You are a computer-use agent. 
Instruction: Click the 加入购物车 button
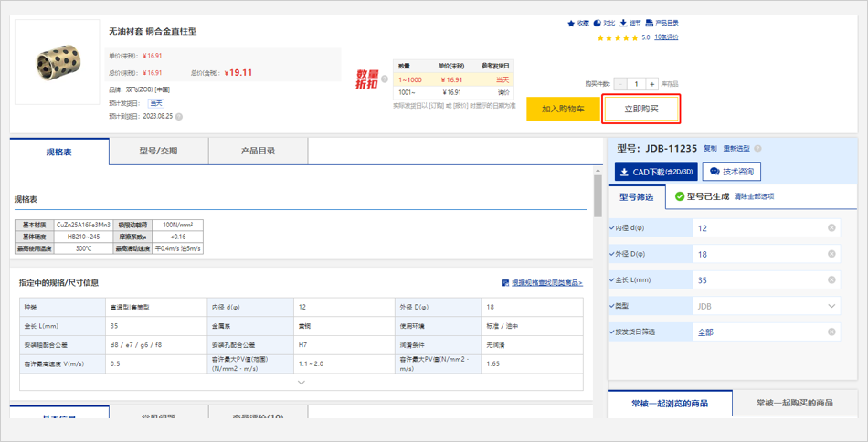click(563, 109)
